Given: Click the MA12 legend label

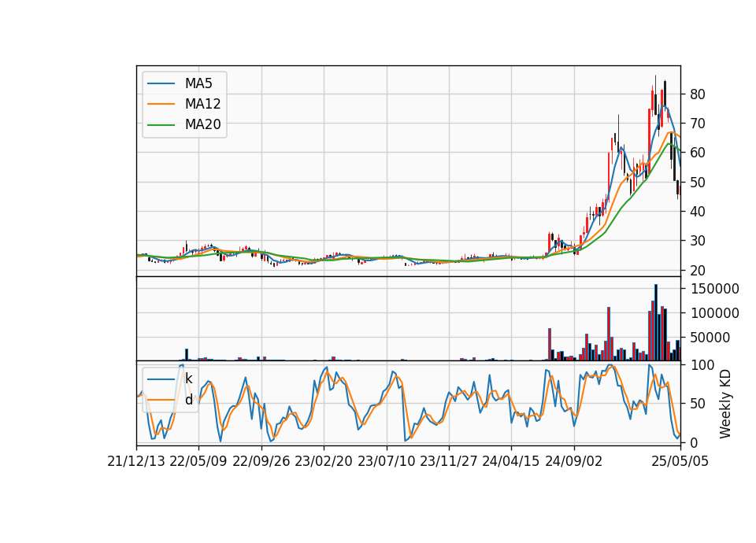Looking at the screenshot, I should [202, 104].
